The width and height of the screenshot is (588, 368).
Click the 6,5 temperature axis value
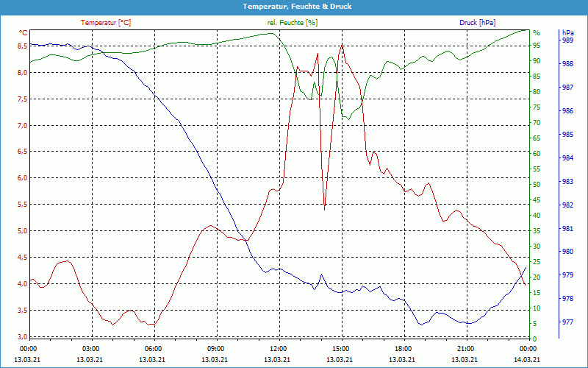[x=23, y=152]
